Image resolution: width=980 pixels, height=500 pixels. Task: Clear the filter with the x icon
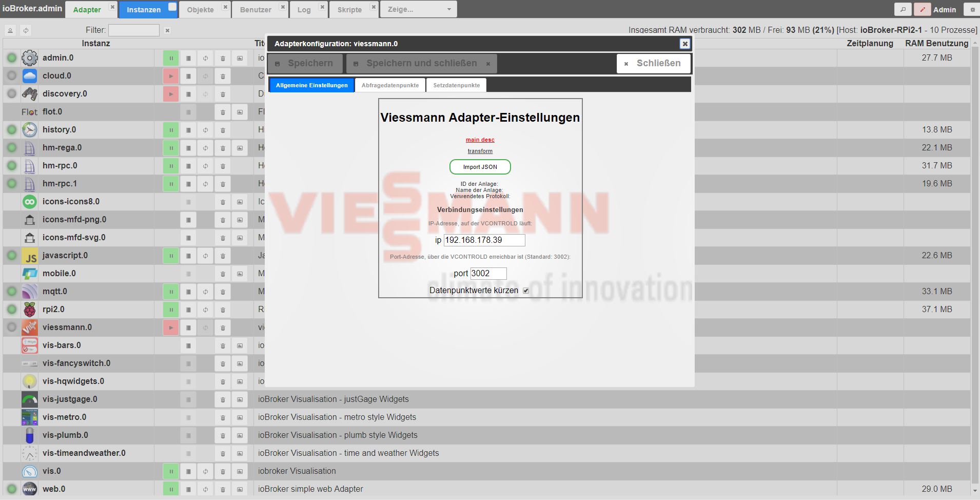pyautogui.click(x=167, y=30)
